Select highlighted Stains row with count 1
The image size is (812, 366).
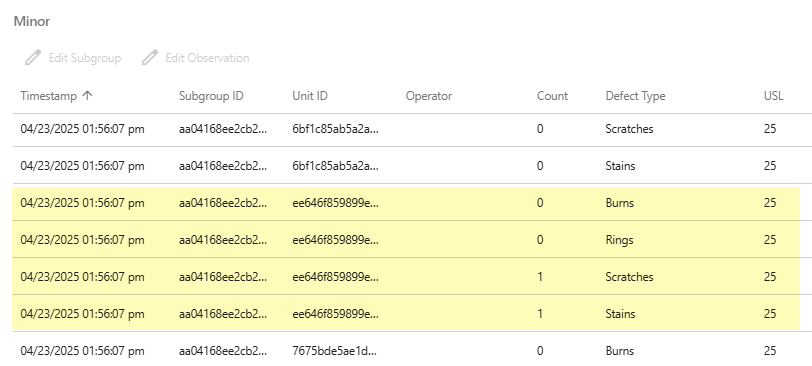click(406, 313)
